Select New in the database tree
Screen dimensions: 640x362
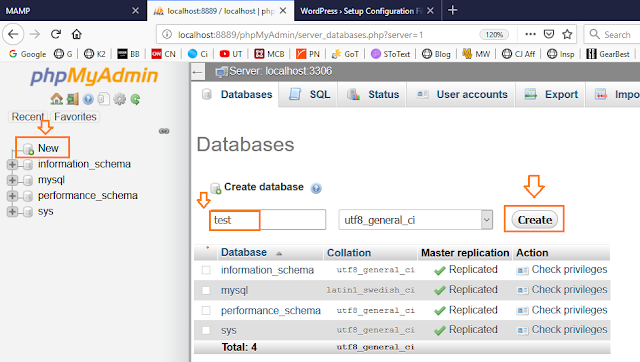tap(48, 148)
